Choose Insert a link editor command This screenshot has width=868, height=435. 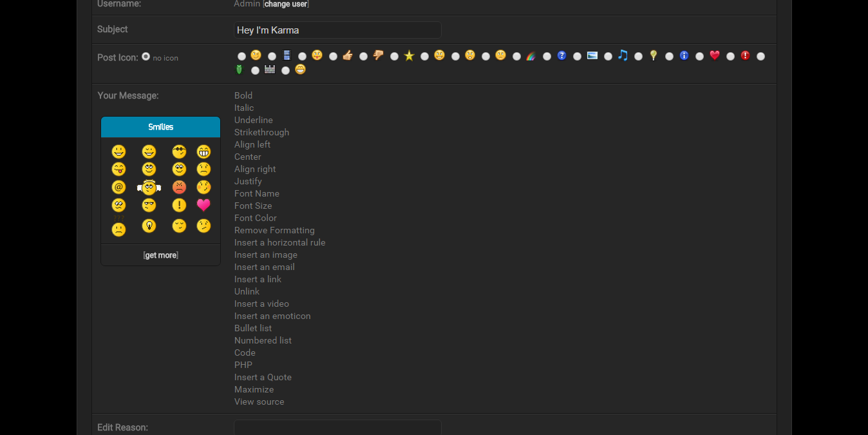click(x=258, y=279)
